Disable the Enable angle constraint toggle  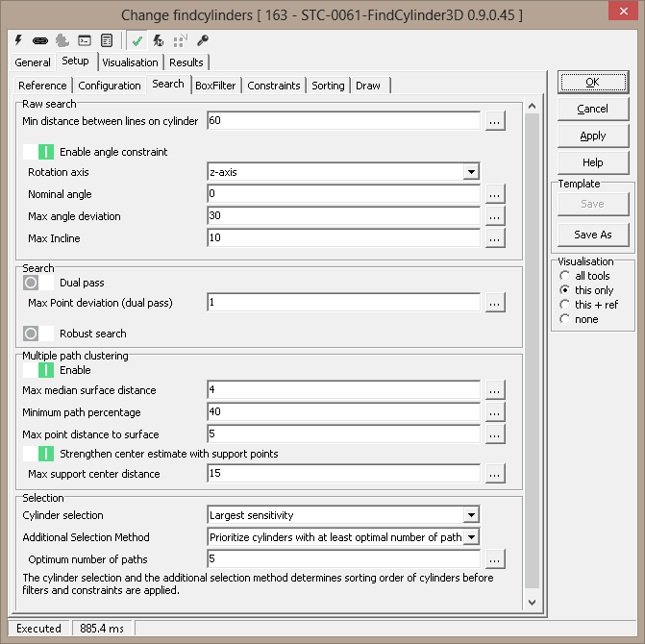(x=39, y=152)
